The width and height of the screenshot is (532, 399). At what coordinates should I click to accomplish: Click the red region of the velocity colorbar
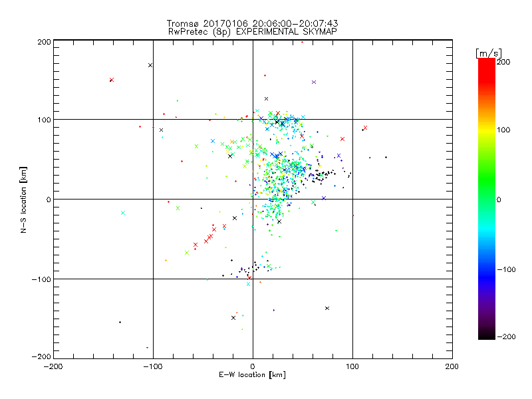click(x=487, y=70)
